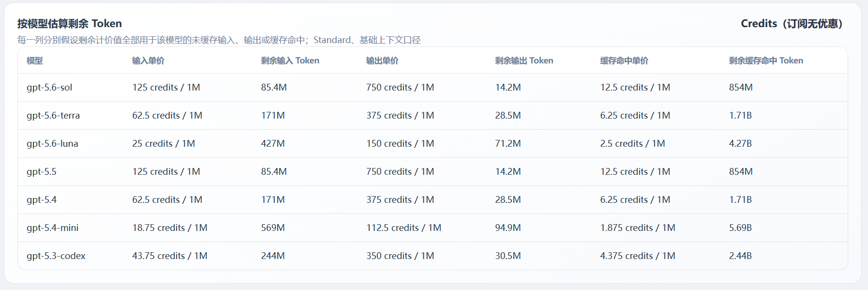
Task: Click 62.5 credits input price in gpt-5.4 row
Action: pyautogui.click(x=167, y=200)
